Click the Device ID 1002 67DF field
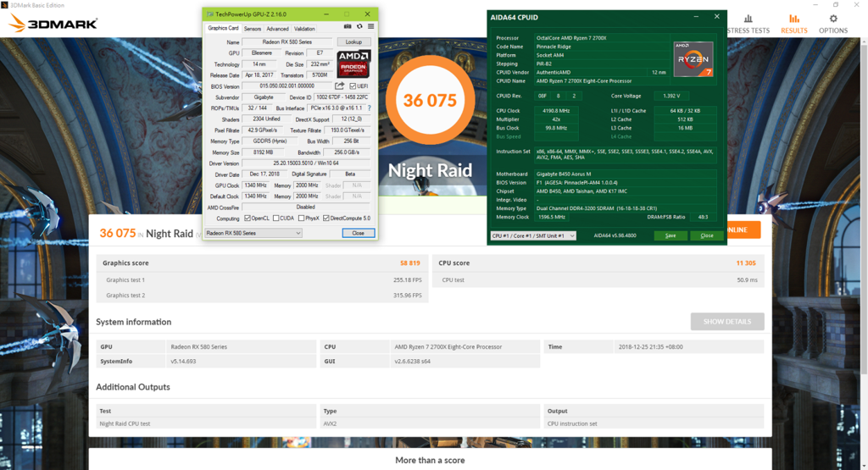Image resolution: width=868 pixels, height=470 pixels. (x=342, y=97)
